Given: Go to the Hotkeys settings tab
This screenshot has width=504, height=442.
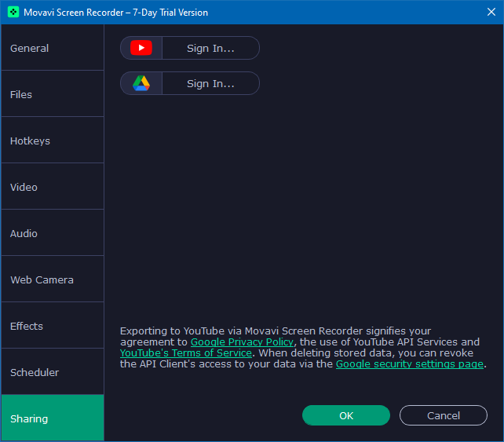Looking at the screenshot, I should point(52,141).
